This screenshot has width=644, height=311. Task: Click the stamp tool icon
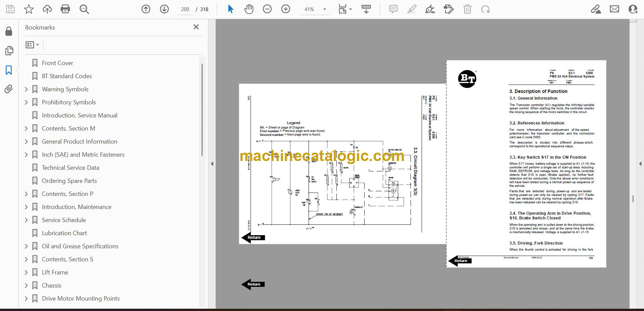coord(448,9)
